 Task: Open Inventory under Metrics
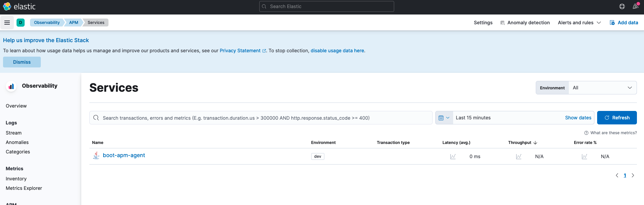[x=16, y=179]
